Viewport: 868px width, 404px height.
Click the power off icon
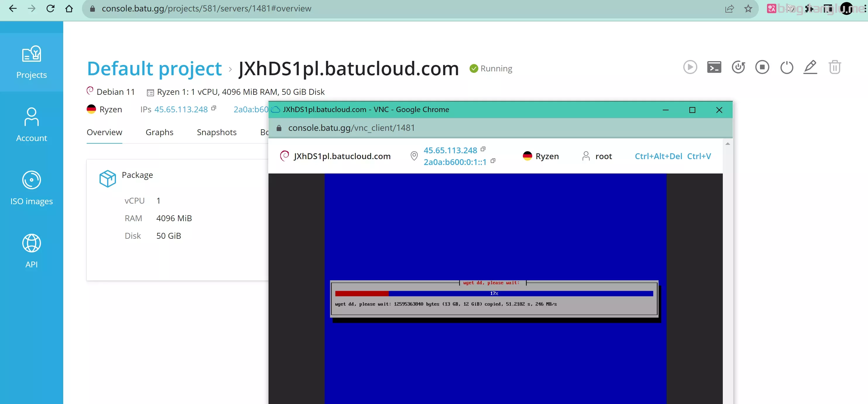coord(786,67)
